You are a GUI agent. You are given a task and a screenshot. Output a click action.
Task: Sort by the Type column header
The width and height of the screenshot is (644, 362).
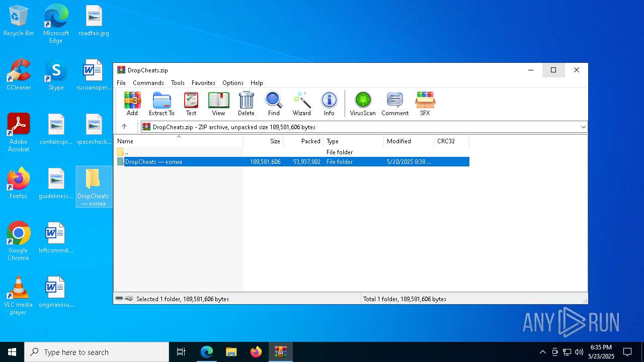pos(354,141)
